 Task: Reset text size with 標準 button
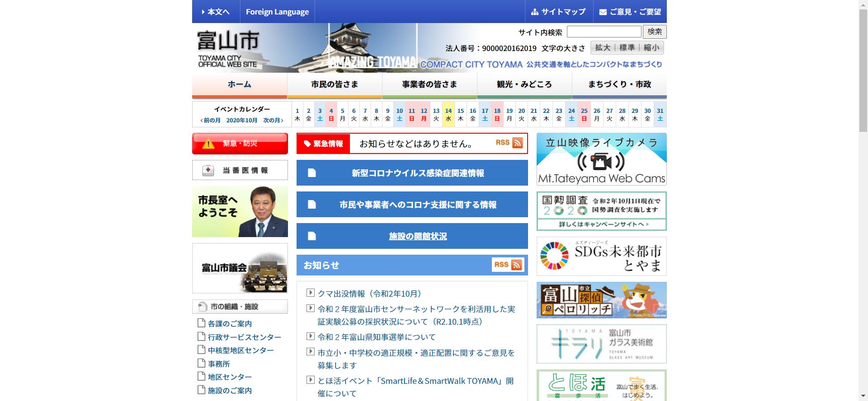click(627, 48)
